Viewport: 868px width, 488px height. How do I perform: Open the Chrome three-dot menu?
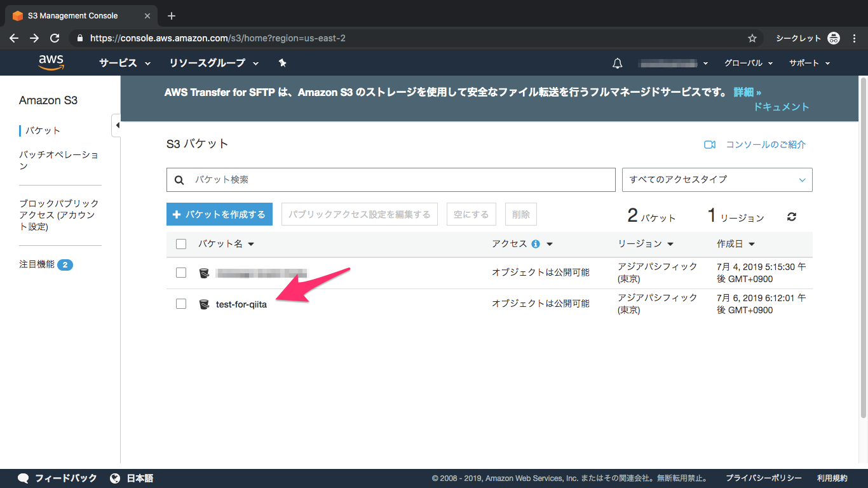tap(855, 38)
